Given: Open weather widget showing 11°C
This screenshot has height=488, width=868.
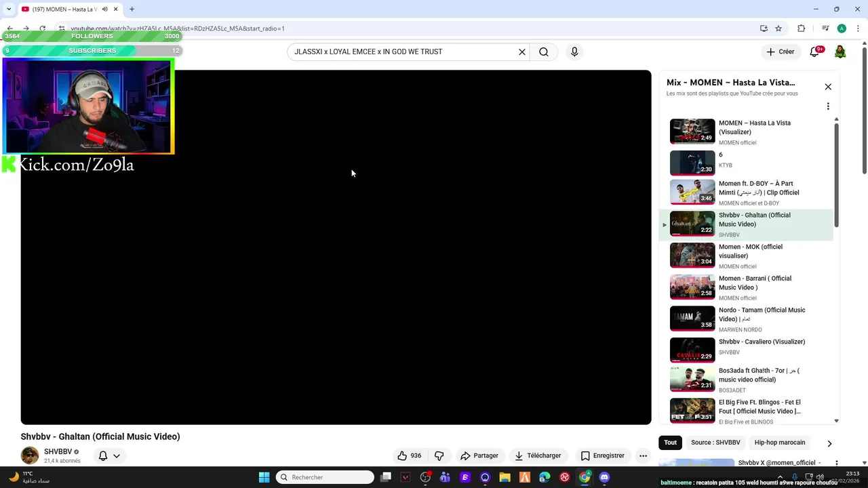Looking at the screenshot, I should point(28,477).
